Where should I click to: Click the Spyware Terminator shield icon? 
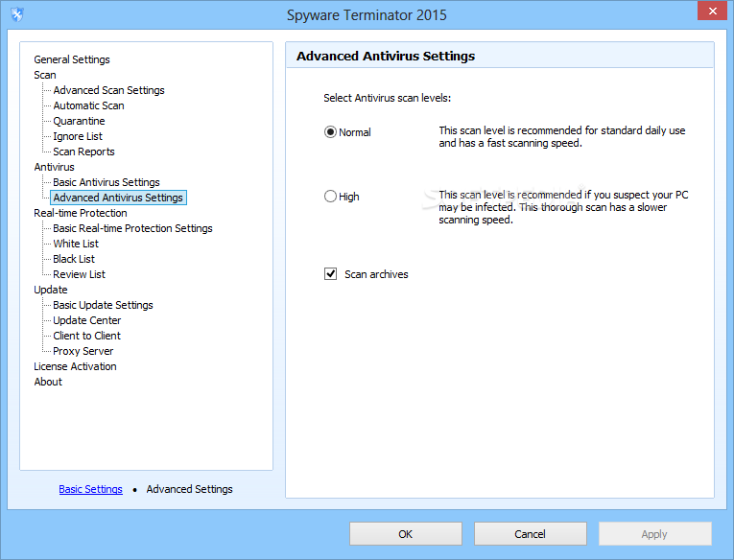tap(17, 15)
